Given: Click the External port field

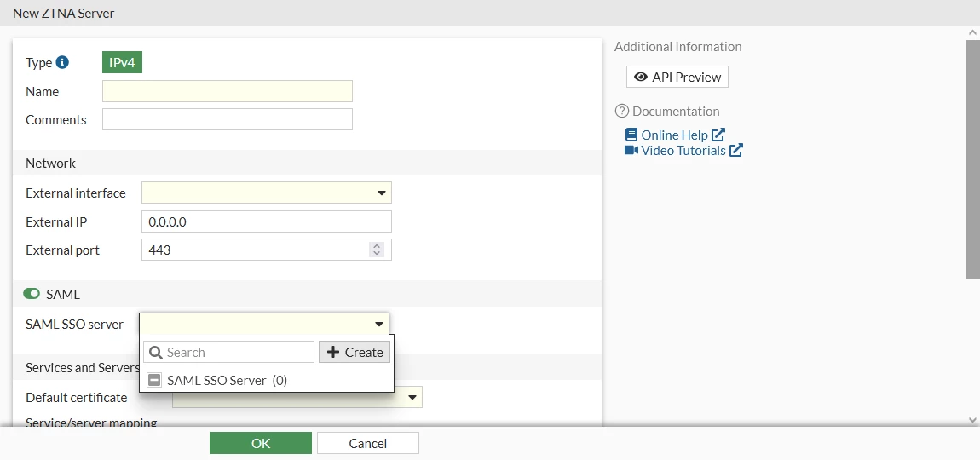Looking at the screenshot, I should click(x=267, y=250).
